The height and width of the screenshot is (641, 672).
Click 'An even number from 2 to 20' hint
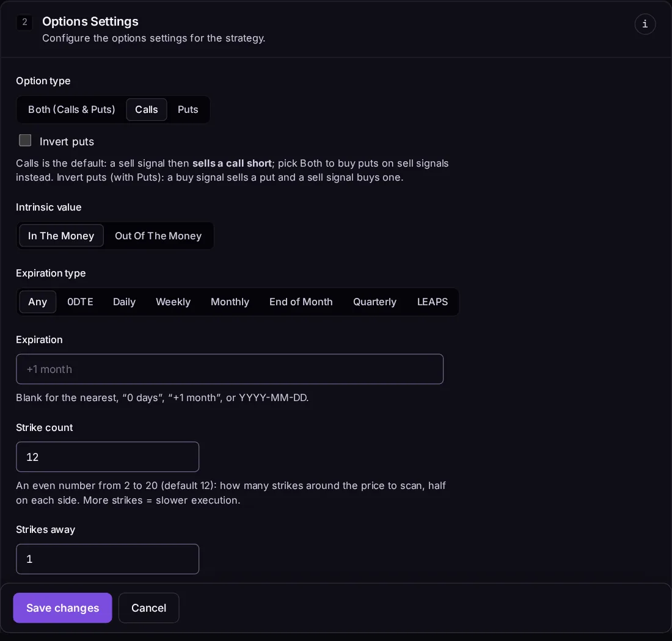(230, 493)
